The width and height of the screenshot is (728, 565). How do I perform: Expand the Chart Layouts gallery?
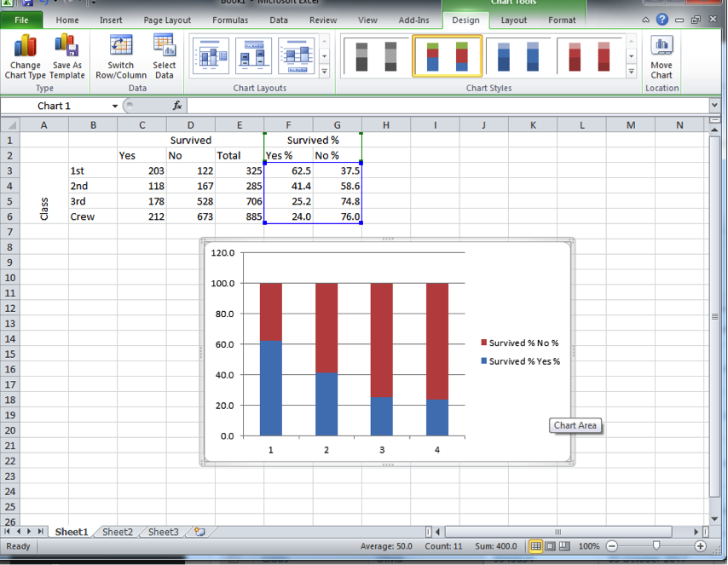(x=324, y=72)
